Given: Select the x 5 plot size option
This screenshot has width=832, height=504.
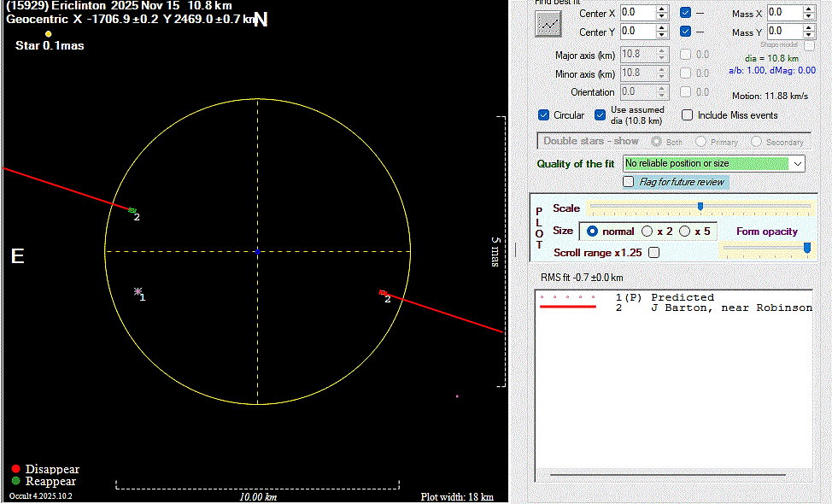Looking at the screenshot, I should [685, 231].
